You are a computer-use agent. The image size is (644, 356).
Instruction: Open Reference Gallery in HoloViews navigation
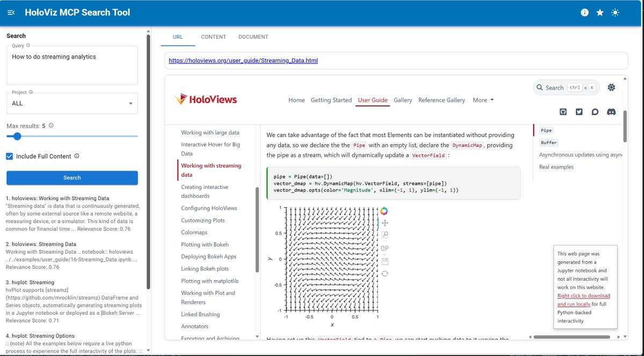(442, 100)
